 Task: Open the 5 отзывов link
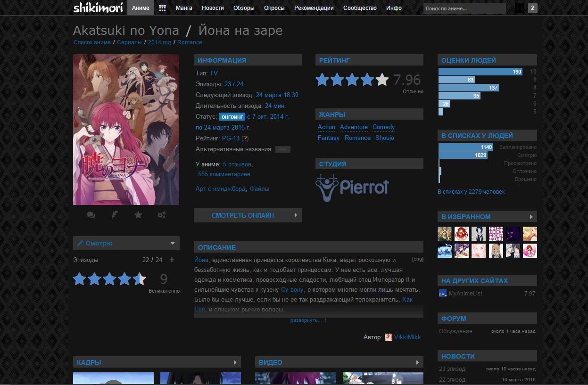237,164
